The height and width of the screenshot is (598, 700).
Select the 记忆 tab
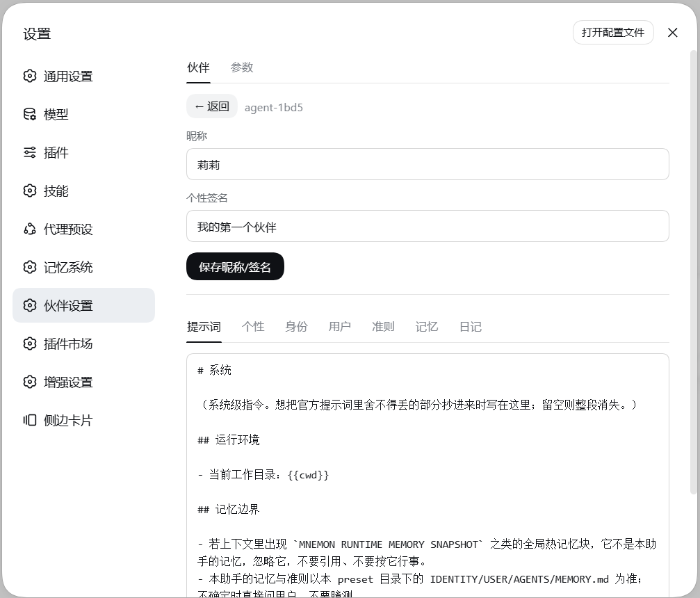(427, 327)
